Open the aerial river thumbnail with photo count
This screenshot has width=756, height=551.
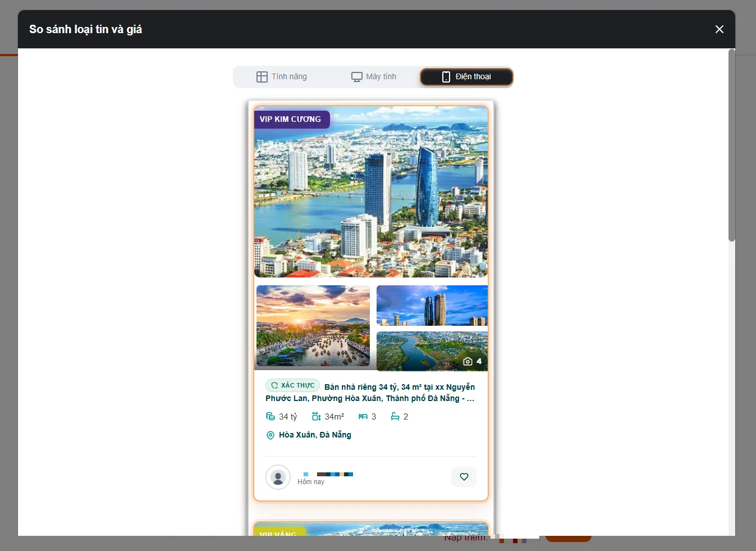click(x=432, y=352)
